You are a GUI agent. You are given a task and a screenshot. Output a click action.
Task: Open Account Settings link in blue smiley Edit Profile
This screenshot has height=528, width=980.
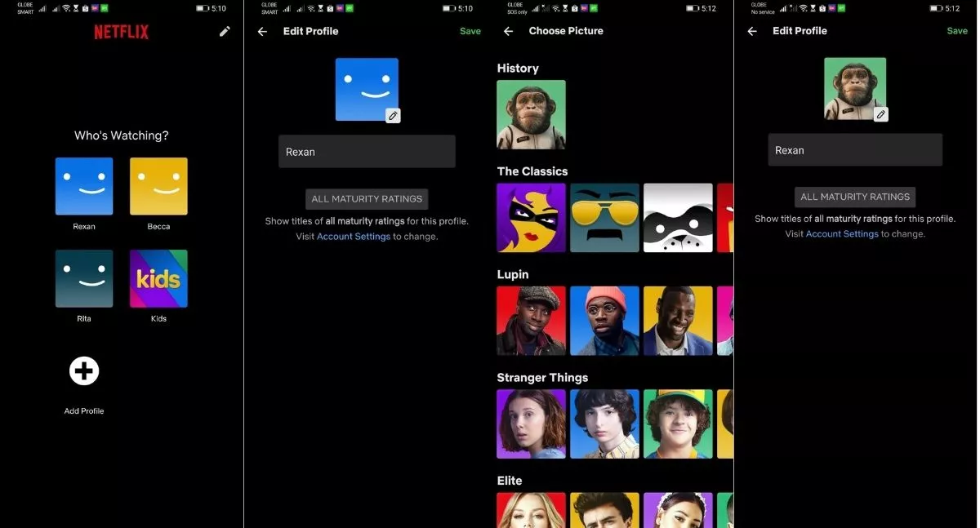tap(354, 237)
